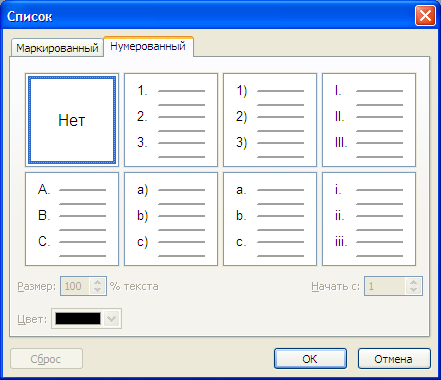Viewport: 441px width, 380px height.
Task: Cancel with the Отмена button
Action: coord(394,359)
